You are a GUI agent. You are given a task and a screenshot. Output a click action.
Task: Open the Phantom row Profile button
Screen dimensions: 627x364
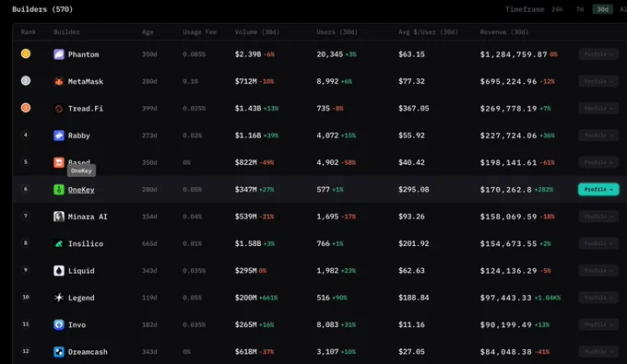598,54
